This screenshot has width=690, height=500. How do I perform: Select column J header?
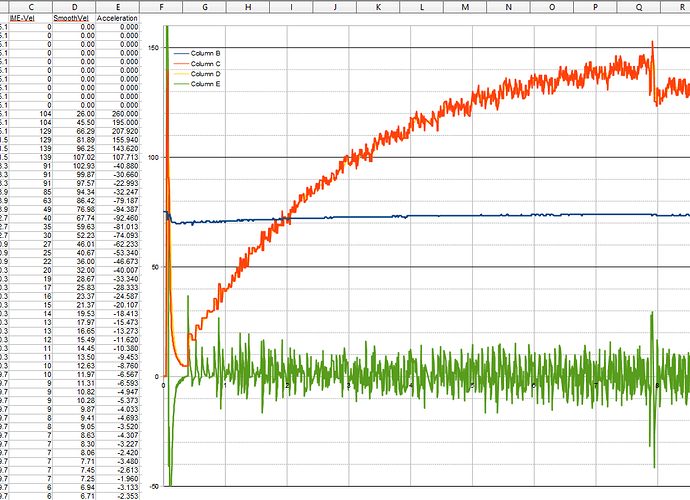[335, 7]
